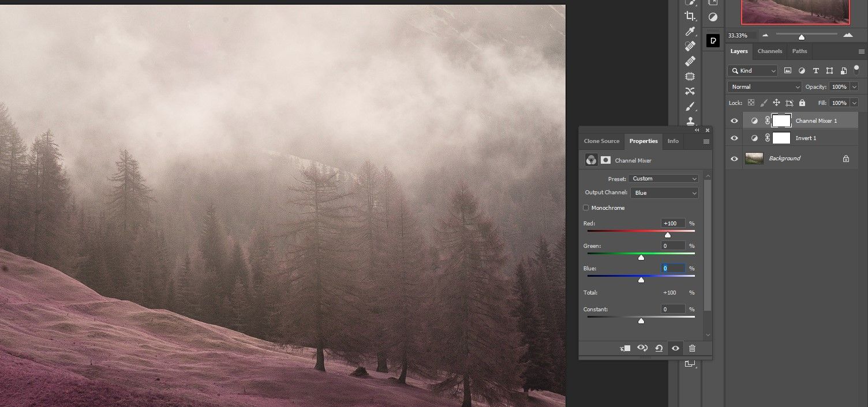Viewport: 868px width, 407px height.
Task: Zoom out Navigator small mountains icon
Action: click(x=765, y=36)
